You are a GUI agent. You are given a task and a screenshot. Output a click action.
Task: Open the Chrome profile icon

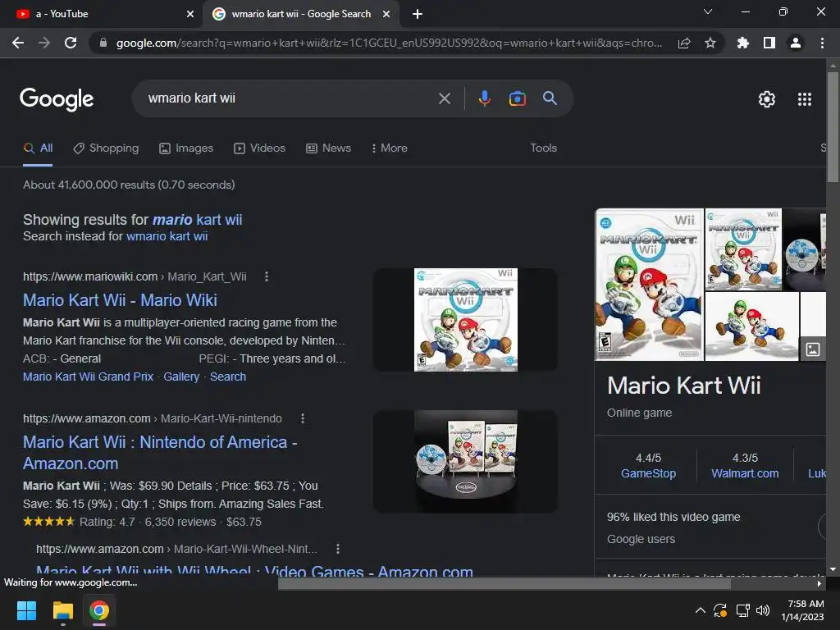tap(796, 43)
